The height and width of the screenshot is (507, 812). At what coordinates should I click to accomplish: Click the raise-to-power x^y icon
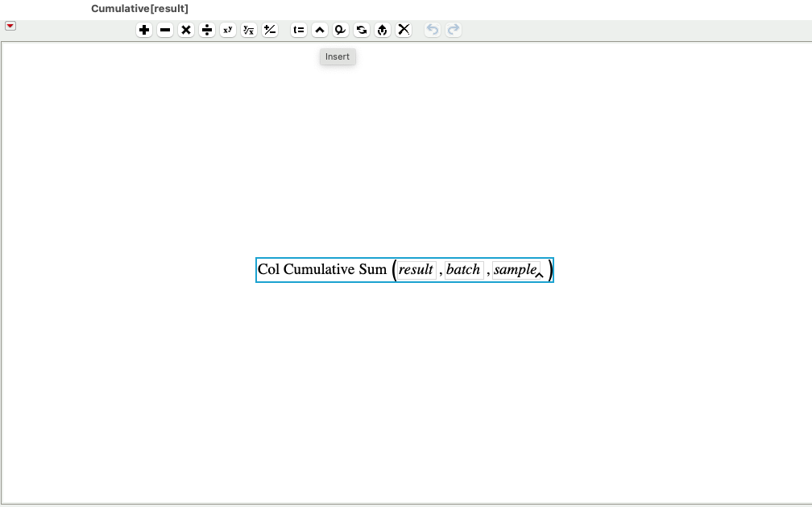[x=228, y=30]
